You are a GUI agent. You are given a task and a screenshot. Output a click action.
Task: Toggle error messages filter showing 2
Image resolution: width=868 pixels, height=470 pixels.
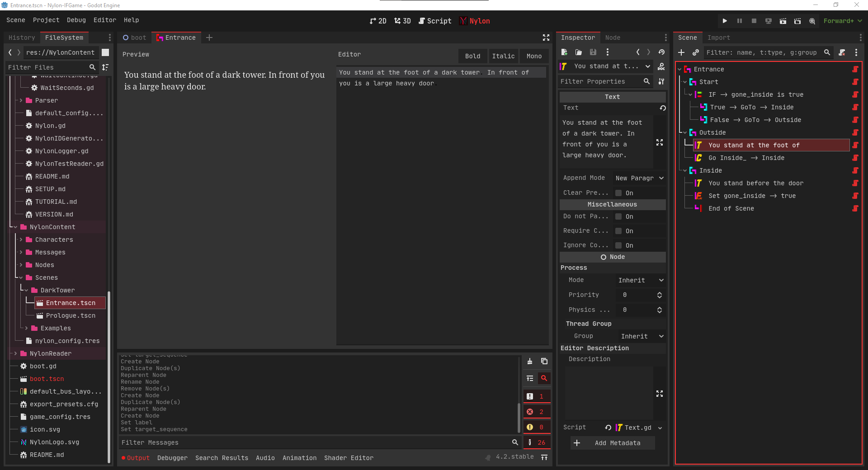click(537, 412)
